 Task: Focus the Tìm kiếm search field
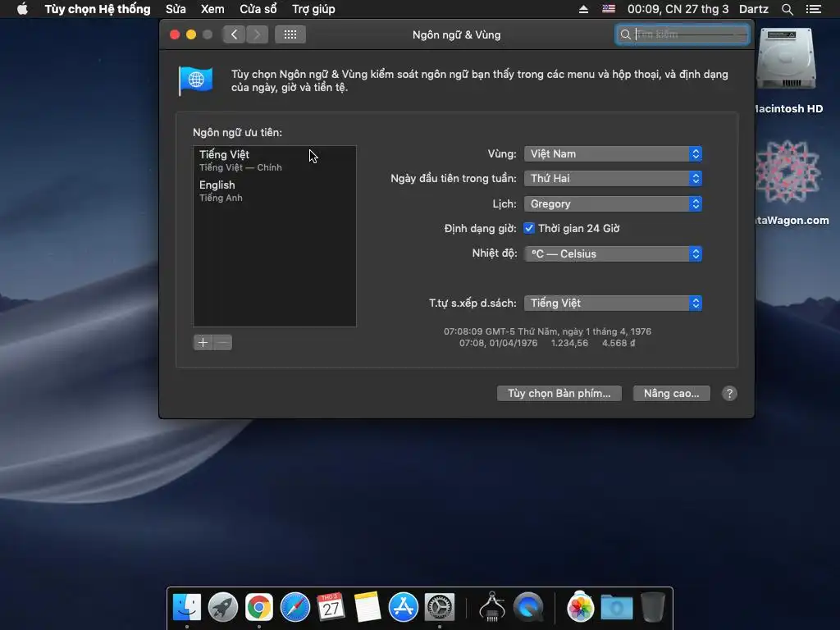[682, 34]
